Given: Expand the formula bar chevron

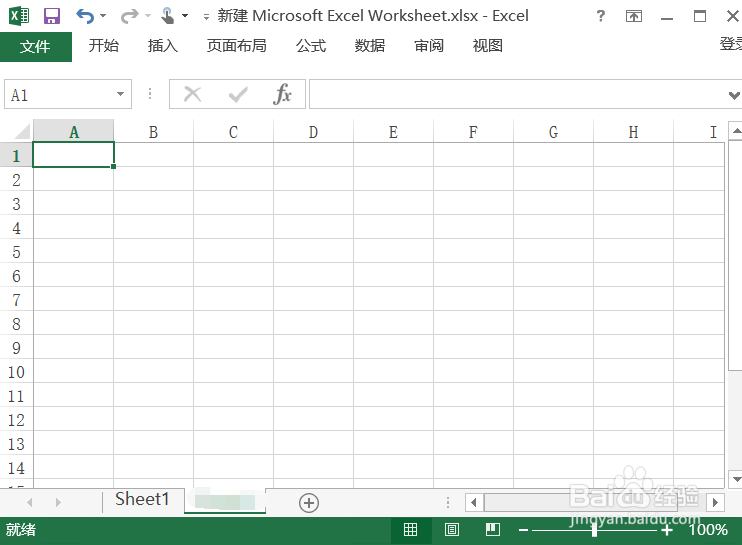Looking at the screenshot, I should coord(734,95).
